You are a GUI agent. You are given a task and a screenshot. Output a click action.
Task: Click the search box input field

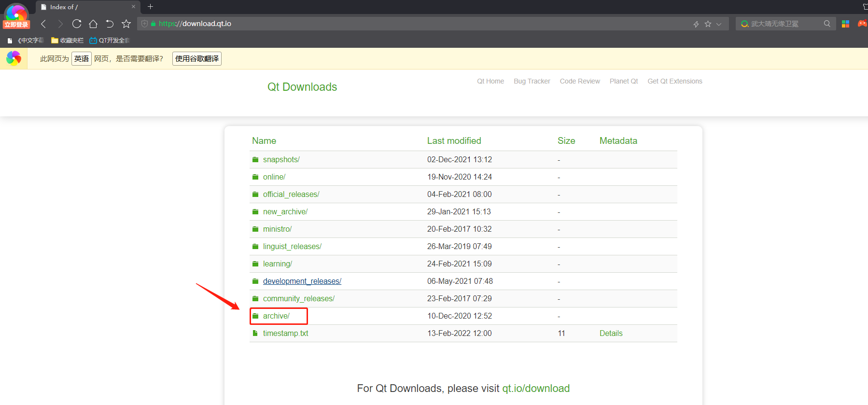tap(786, 24)
